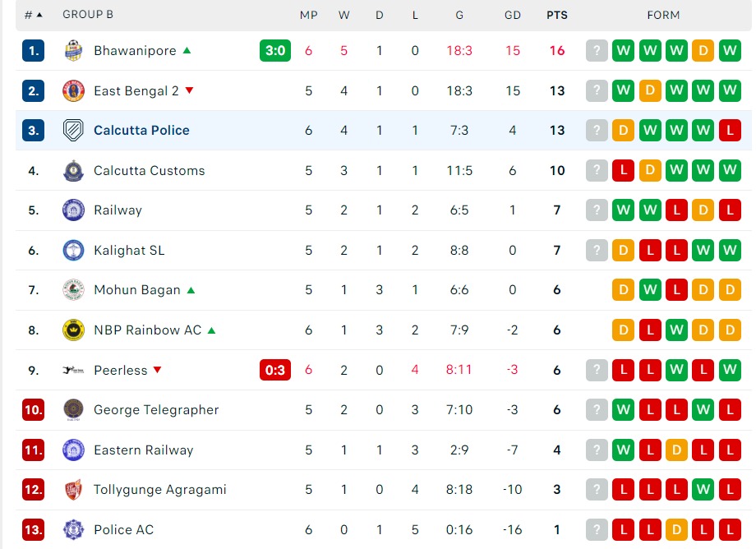Click the Tollygunge Agragami team logo
756x549 pixels.
tap(73, 490)
